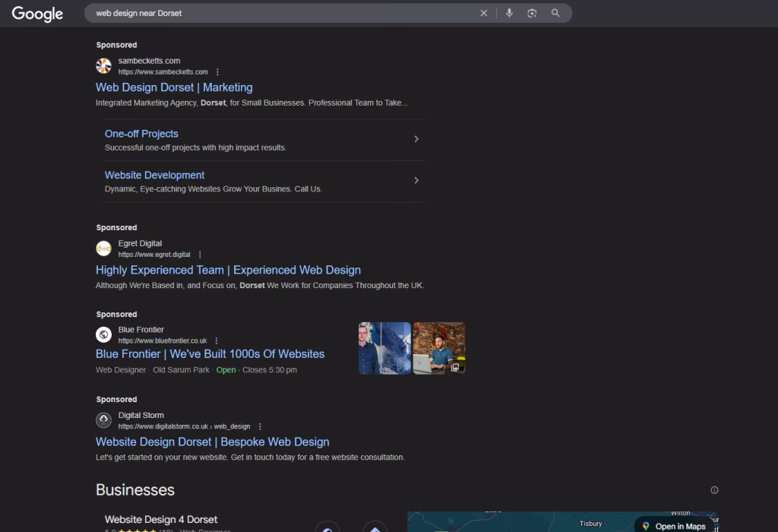This screenshot has height=532, width=778.
Task: Click the digitalstorm.co.uk web_design URL text
Action: [184, 426]
